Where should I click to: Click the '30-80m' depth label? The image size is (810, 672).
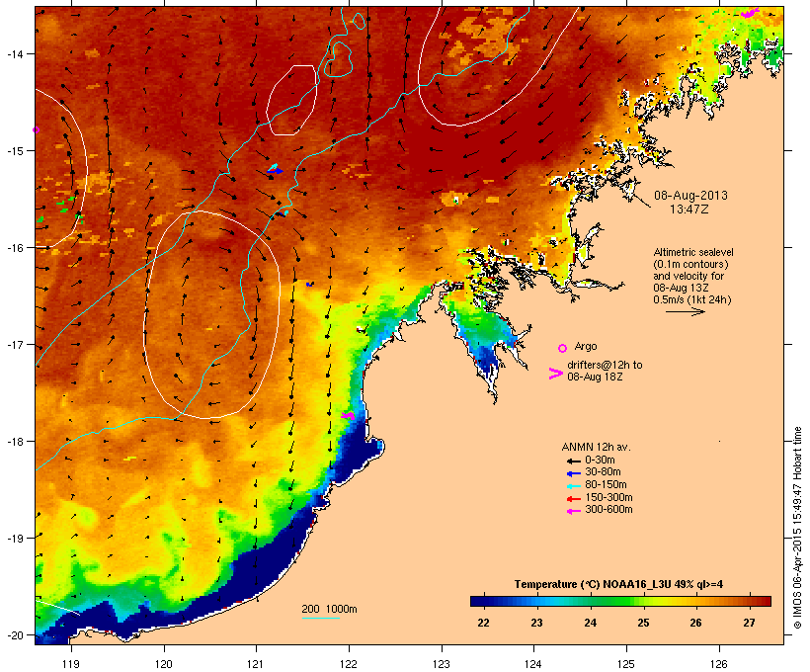(x=603, y=472)
